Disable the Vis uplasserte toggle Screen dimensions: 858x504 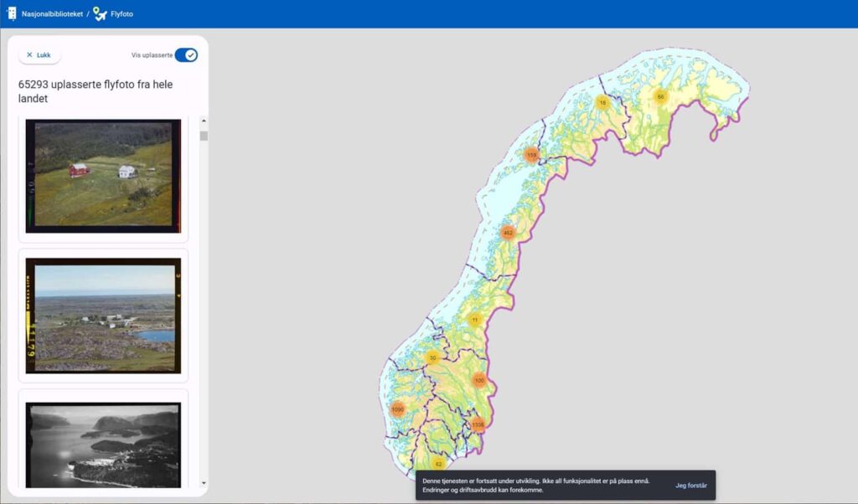186,55
